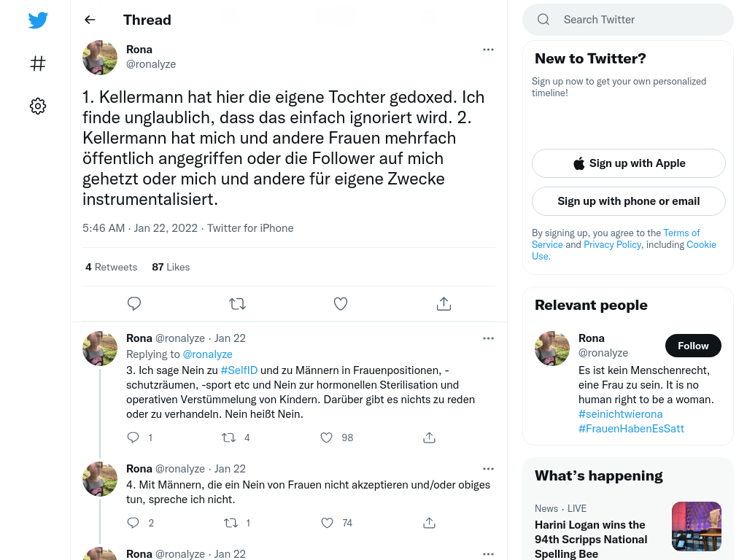Image resolution: width=747 pixels, height=560 pixels.
Task: Share the main tweet
Action: pos(444,304)
